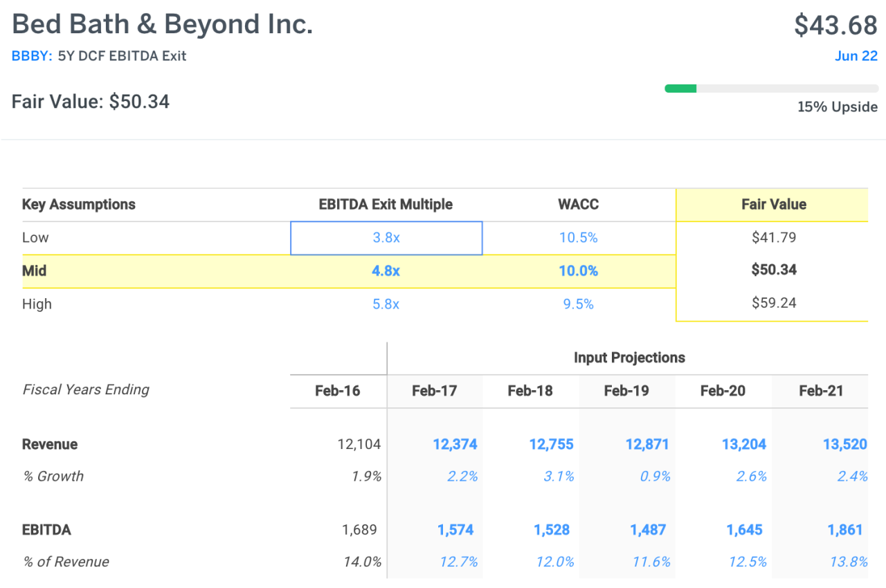Click the Feb-16 column header

point(338,391)
